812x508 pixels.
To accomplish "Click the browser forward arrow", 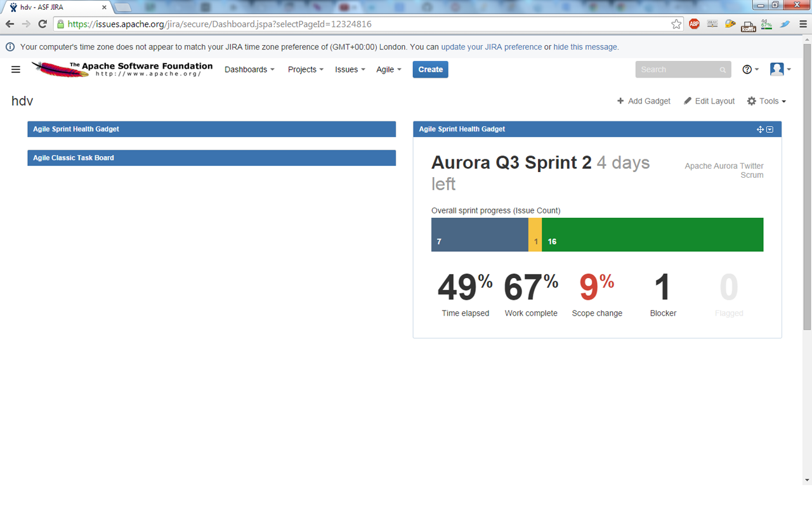I will (x=26, y=24).
